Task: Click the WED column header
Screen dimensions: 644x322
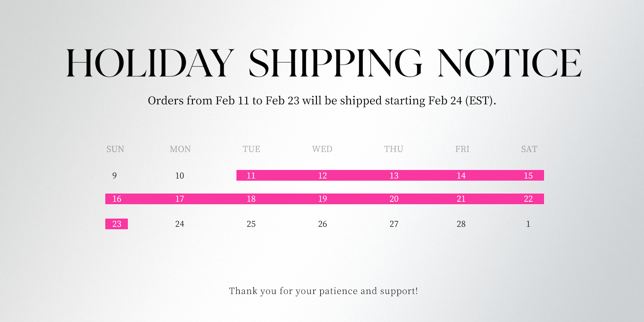Action: (x=322, y=149)
